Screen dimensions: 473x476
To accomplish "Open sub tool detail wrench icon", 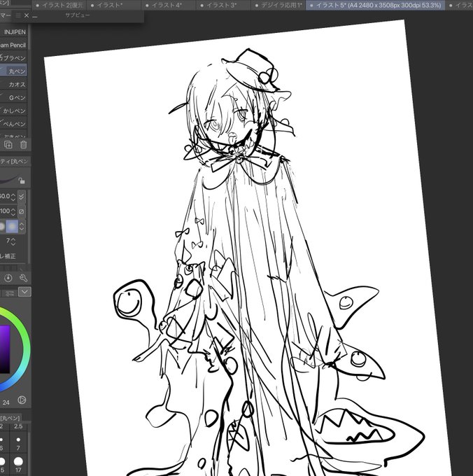I will (23, 278).
